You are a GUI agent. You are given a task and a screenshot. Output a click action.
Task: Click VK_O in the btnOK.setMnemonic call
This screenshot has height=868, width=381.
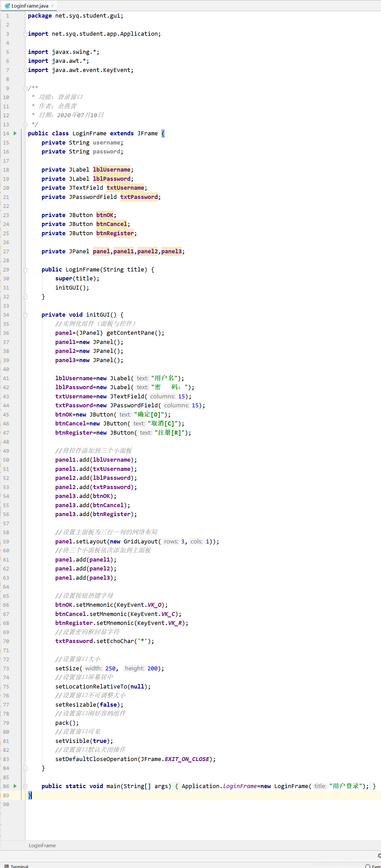pyautogui.click(x=154, y=605)
